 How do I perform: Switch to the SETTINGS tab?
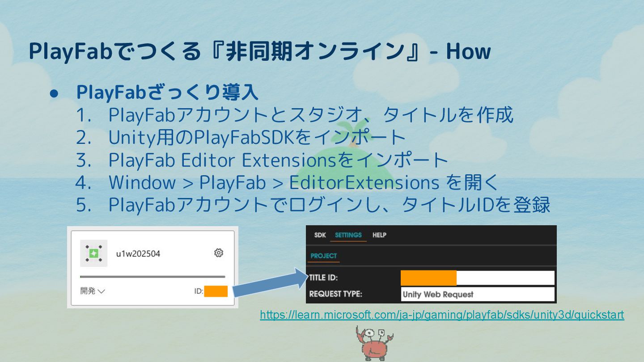(348, 235)
